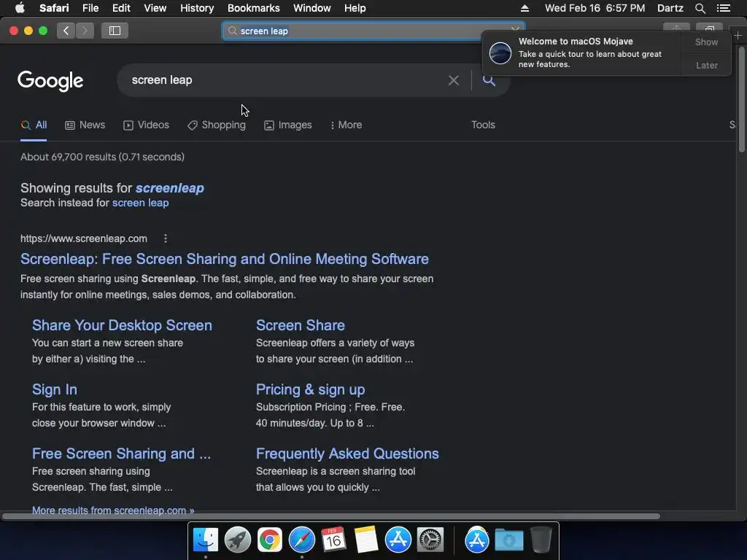Select the All results tab
Screen dimensions: 747x560
pyautogui.click(x=34, y=125)
